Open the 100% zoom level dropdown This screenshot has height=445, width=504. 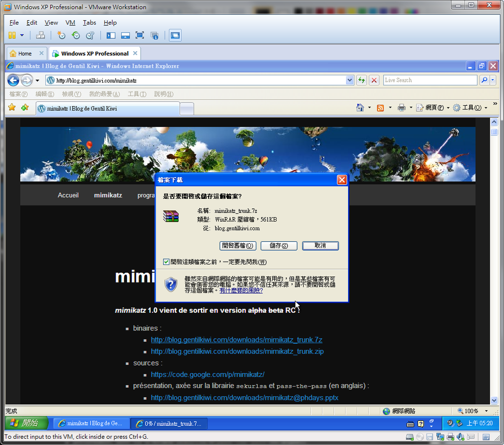click(x=486, y=411)
